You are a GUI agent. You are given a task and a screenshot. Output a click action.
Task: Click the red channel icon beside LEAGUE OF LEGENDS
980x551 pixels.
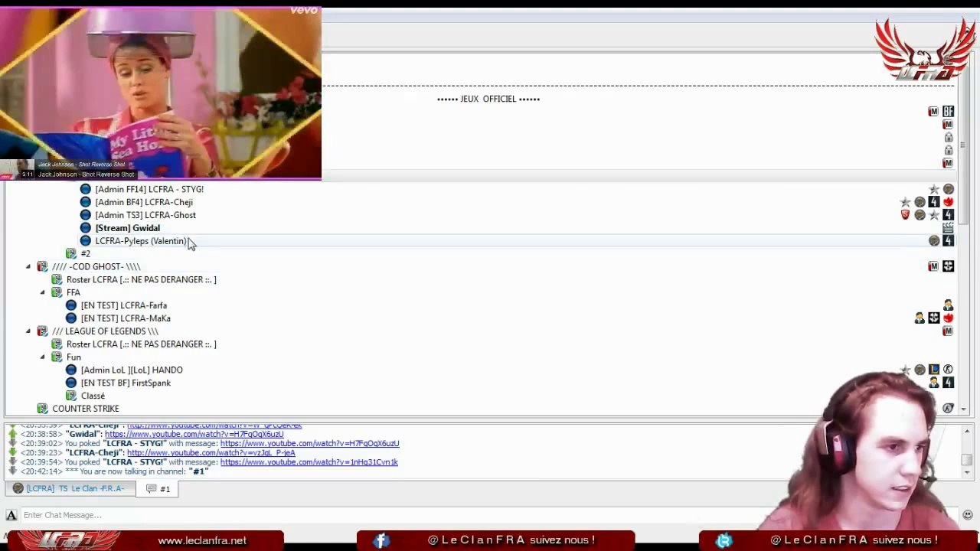coord(42,331)
